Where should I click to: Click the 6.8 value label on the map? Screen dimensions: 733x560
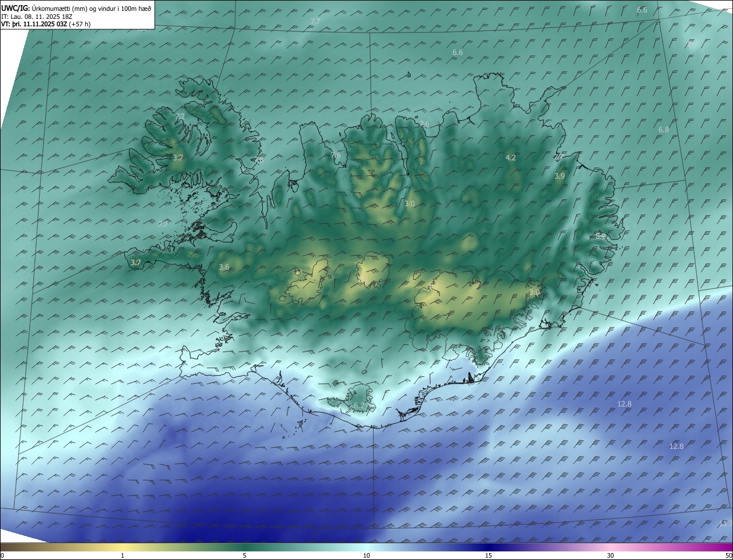(x=664, y=130)
